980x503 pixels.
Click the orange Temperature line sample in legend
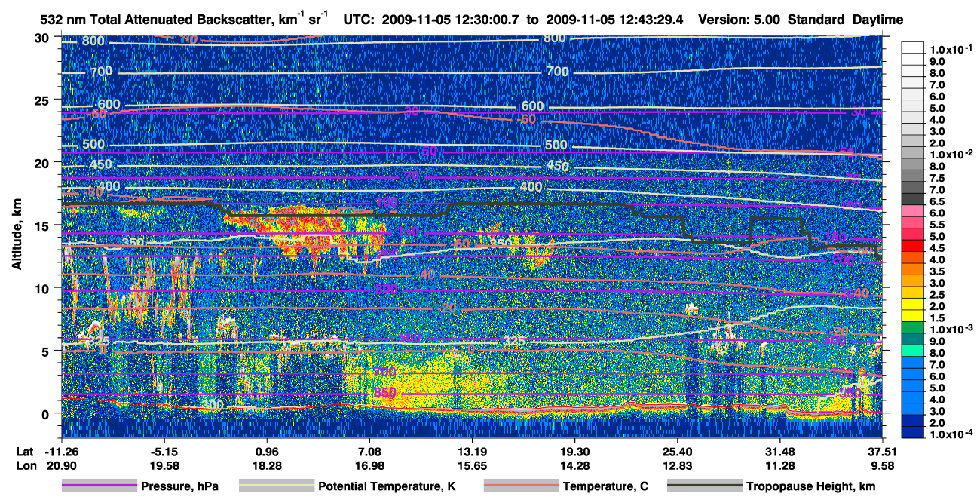point(520,486)
